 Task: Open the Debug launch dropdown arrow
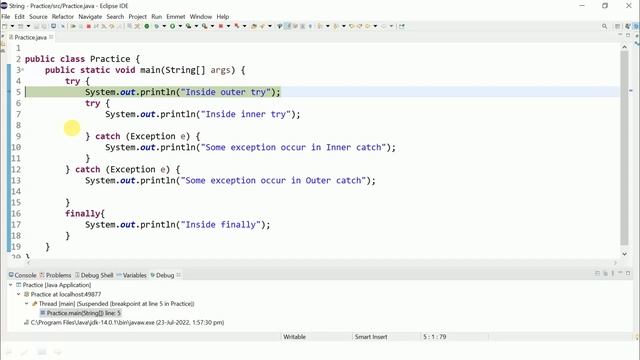coord(164,26)
